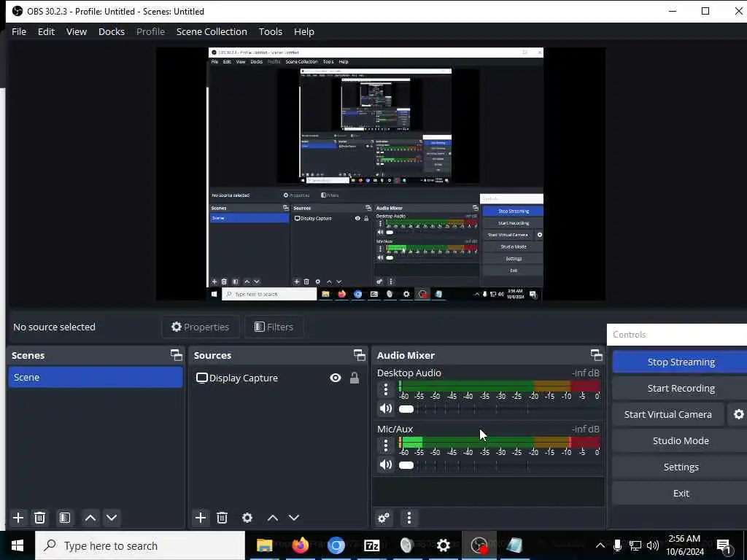Click the Filters button
The height and width of the screenshot is (560, 747).
[274, 327]
